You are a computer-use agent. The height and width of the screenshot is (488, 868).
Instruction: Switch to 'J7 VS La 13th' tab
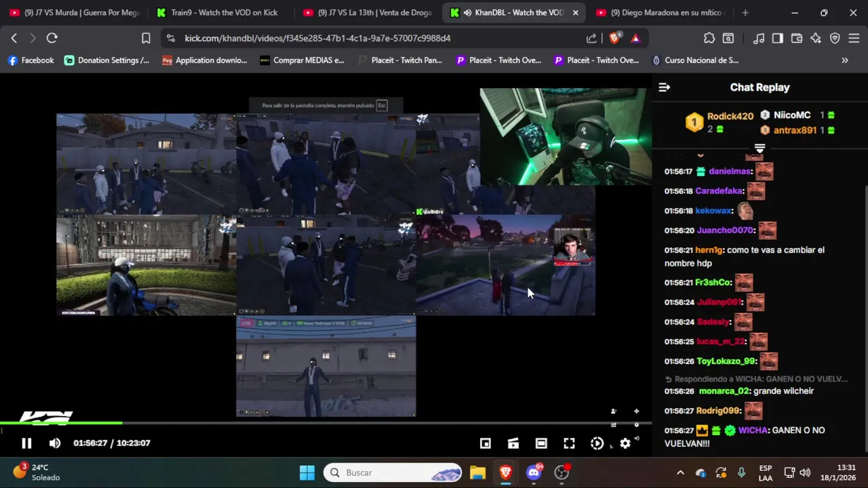(368, 12)
